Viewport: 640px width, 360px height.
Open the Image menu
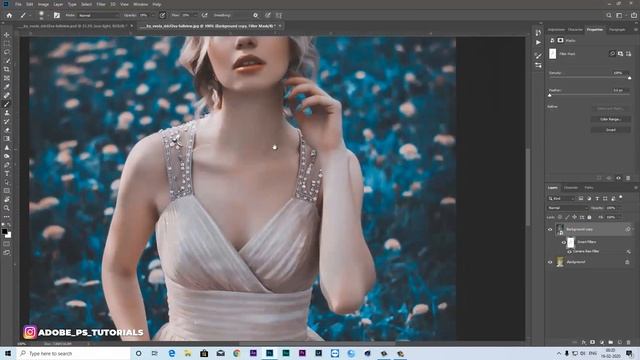pyautogui.click(x=43, y=4)
